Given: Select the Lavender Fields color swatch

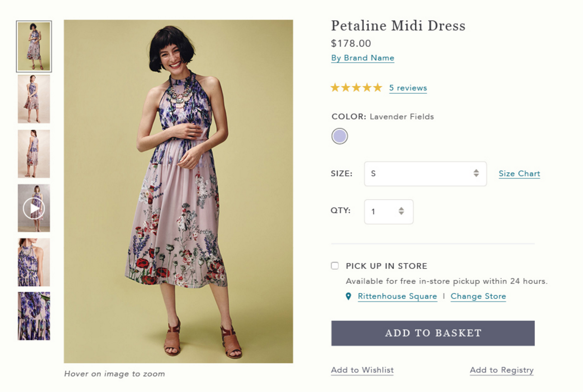Looking at the screenshot, I should [340, 136].
